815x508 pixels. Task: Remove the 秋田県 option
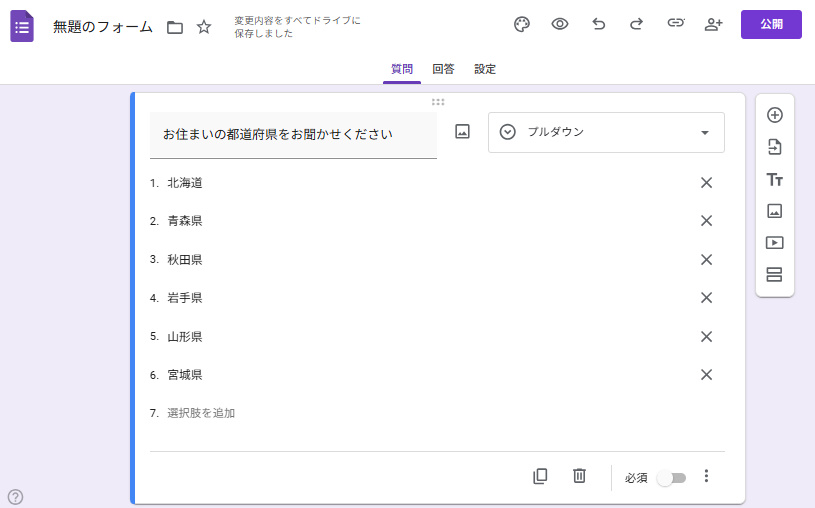706,259
